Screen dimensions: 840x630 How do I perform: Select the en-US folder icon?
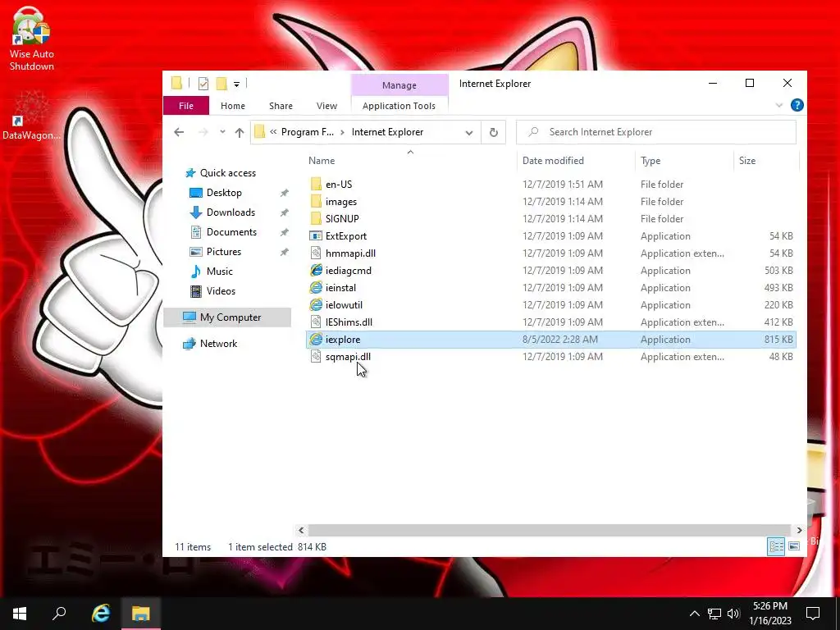point(316,185)
